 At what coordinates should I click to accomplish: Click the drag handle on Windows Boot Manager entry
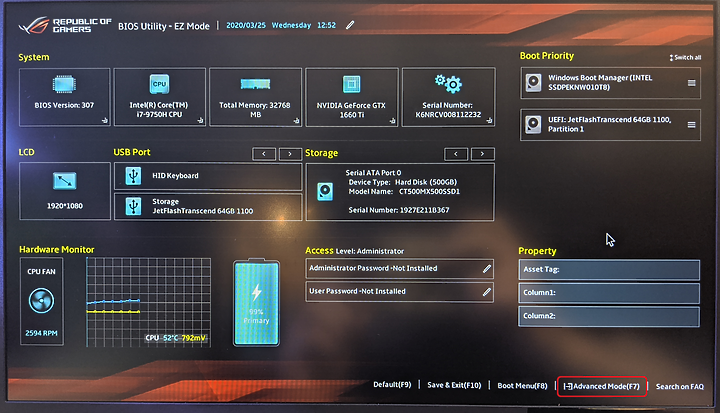tap(692, 83)
